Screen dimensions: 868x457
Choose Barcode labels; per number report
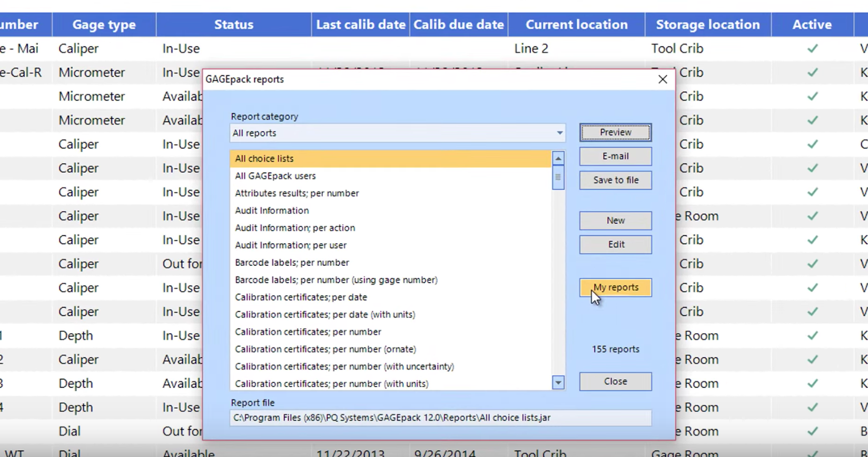(292, 263)
